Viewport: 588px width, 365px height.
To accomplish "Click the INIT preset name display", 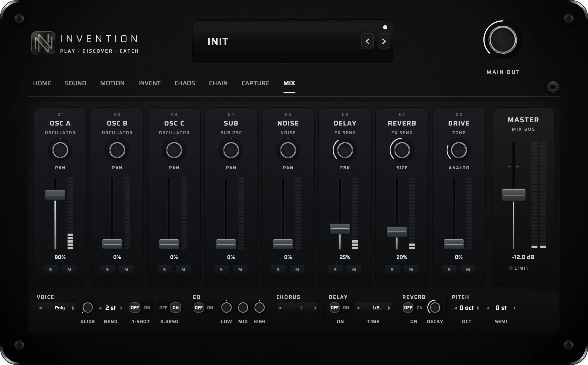I will [218, 42].
